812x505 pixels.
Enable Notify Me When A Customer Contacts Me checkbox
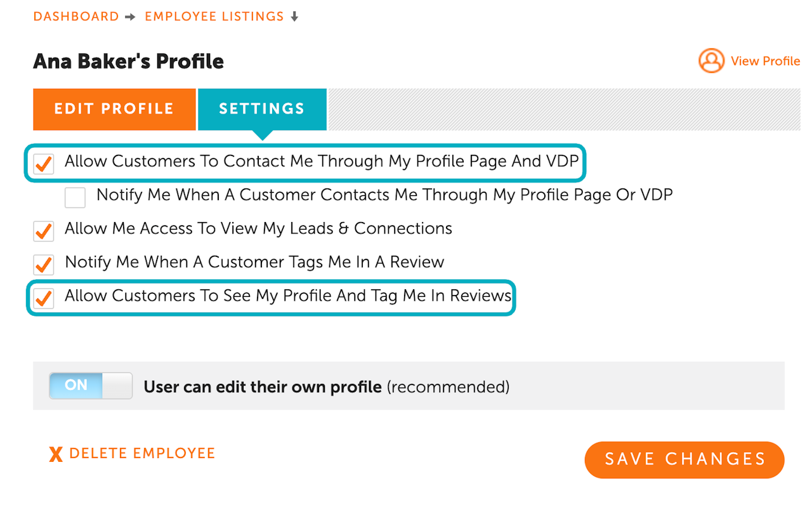(x=75, y=197)
